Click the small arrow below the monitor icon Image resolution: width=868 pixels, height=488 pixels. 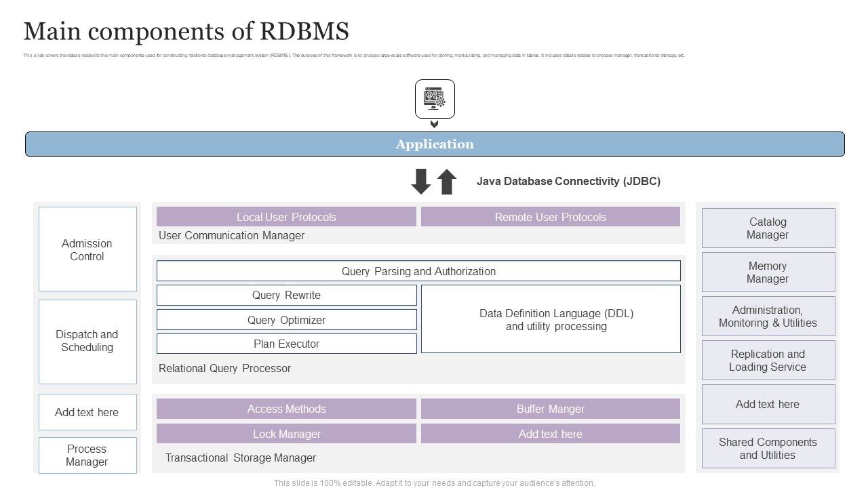434,124
